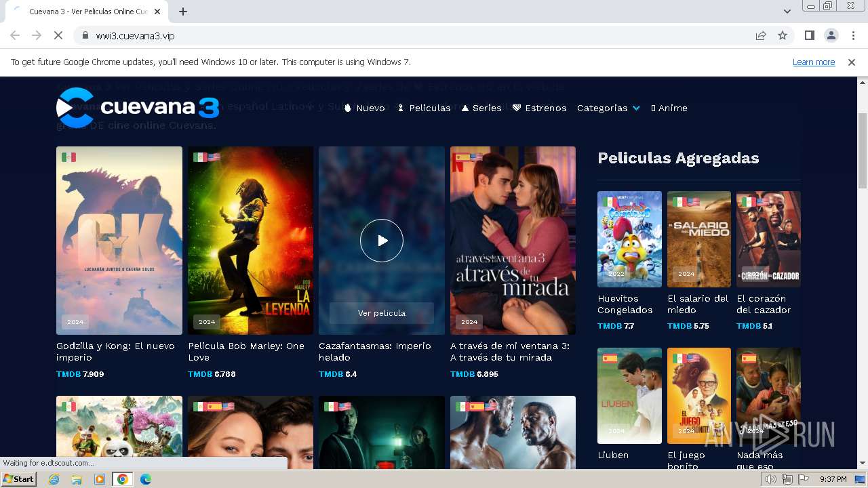
Task: Click El salario del miedo title text
Action: [698, 304]
